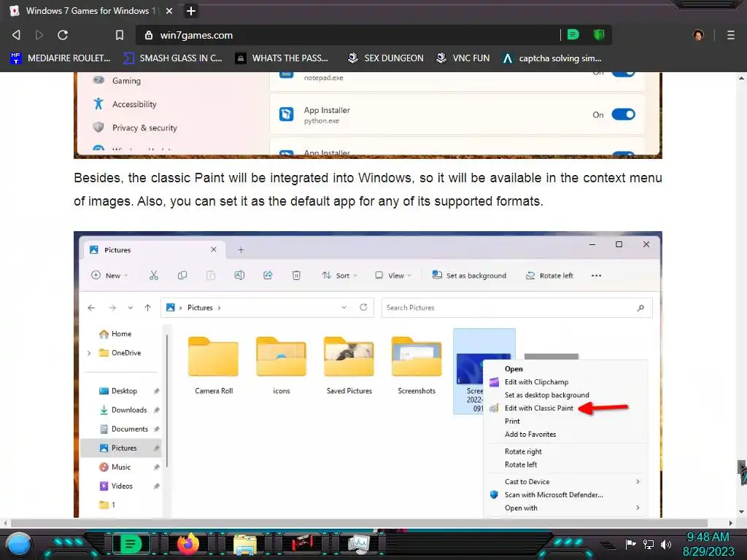Go back with the browser back arrow
The width and height of the screenshot is (747, 560).
[x=16, y=35]
